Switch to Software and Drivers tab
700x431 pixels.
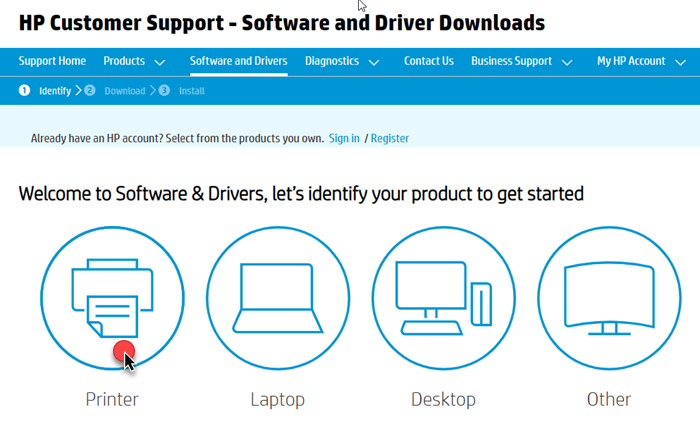pos(238,61)
